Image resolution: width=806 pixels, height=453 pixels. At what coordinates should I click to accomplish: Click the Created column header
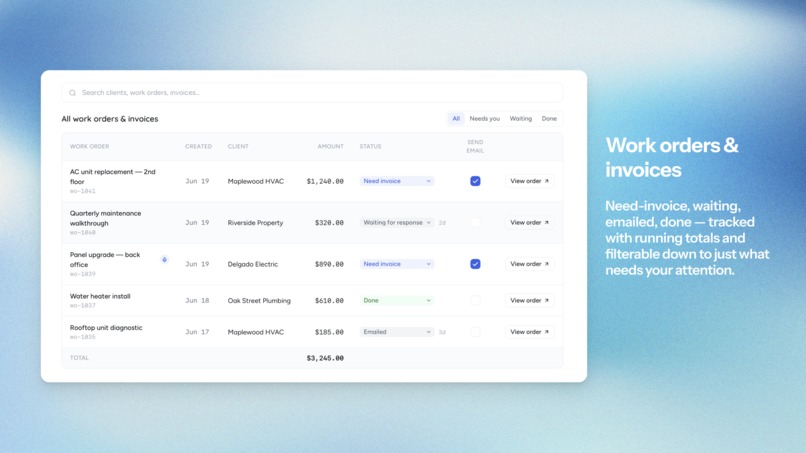point(198,147)
